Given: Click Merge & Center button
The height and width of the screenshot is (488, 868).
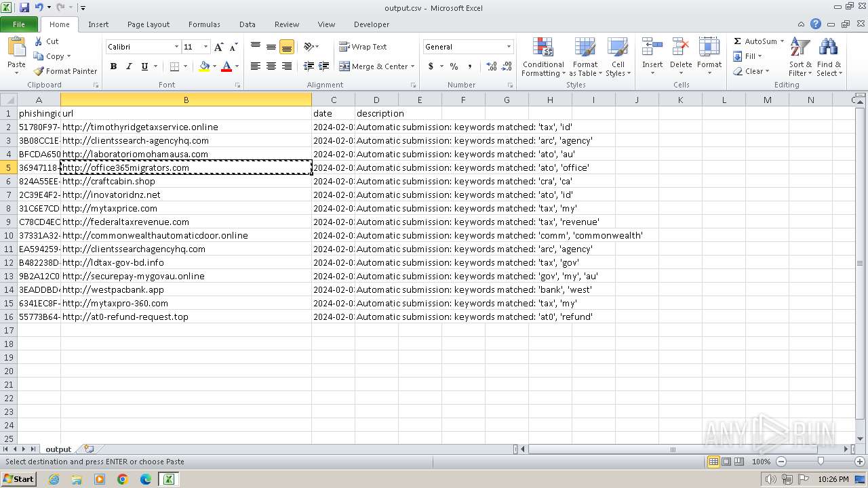Looking at the screenshot, I should pos(374,66).
